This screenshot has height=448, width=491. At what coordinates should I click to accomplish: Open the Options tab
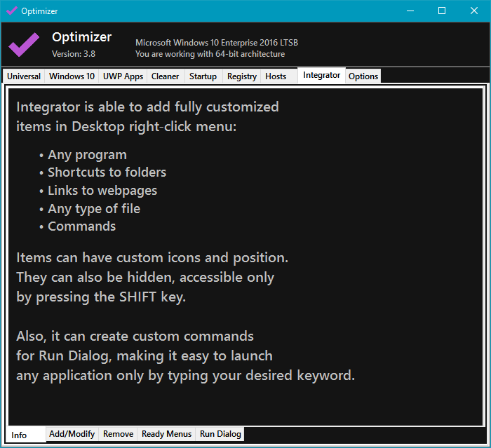point(363,76)
